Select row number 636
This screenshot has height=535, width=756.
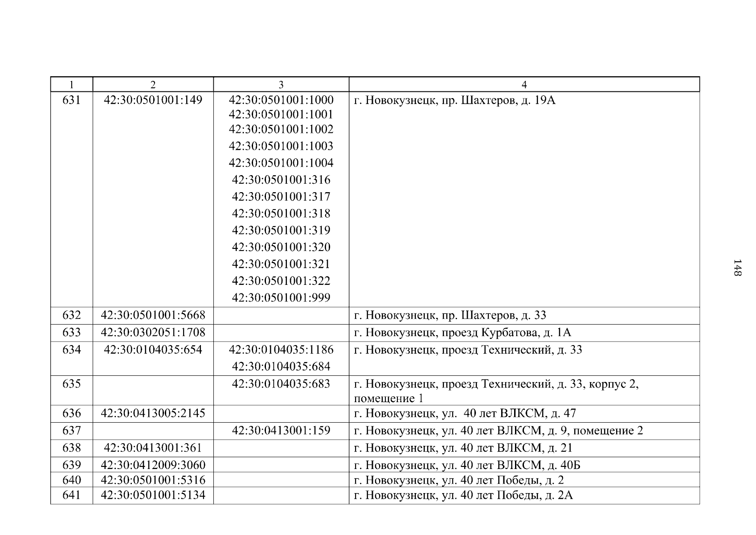coord(72,413)
